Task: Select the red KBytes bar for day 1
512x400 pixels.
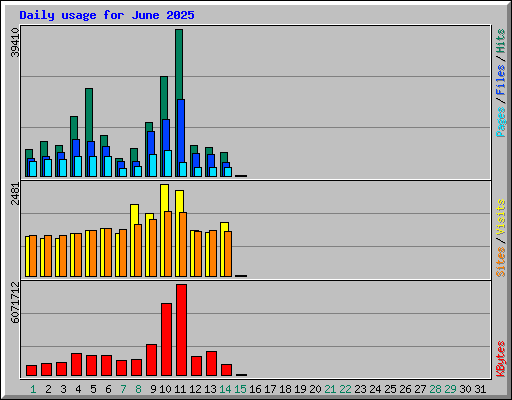Action: coord(31,371)
